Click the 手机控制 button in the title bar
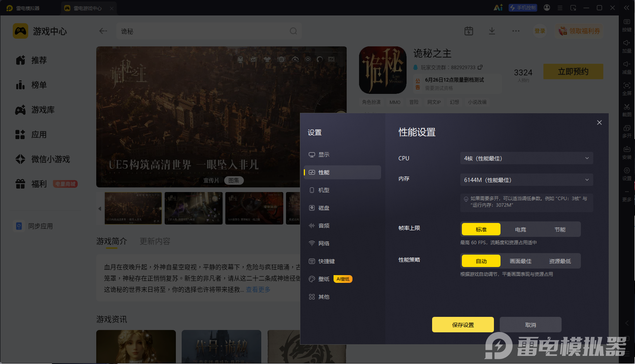This screenshot has height=364, width=635. (x=523, y=8)
